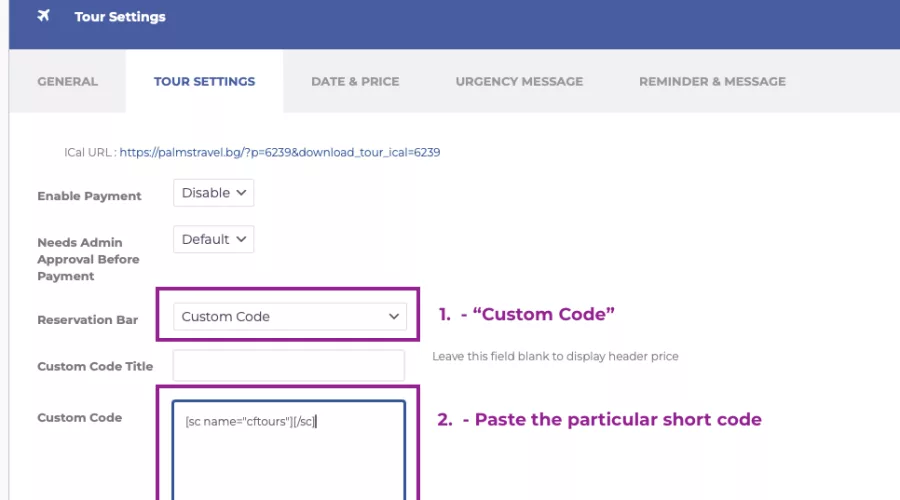
Task: Click the Enable Payment label
Action: click(x=89, y=196)
